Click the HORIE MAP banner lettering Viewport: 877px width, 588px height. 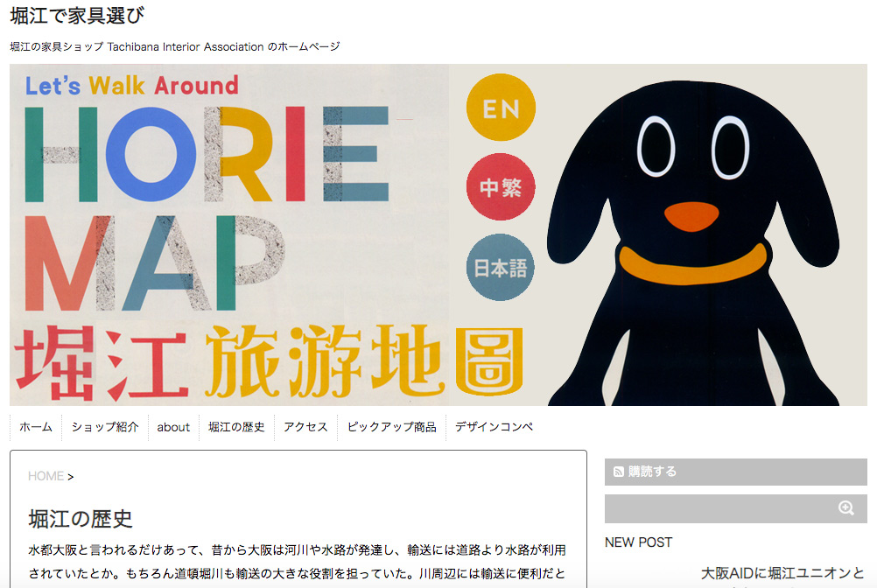(x=207, y=206)
